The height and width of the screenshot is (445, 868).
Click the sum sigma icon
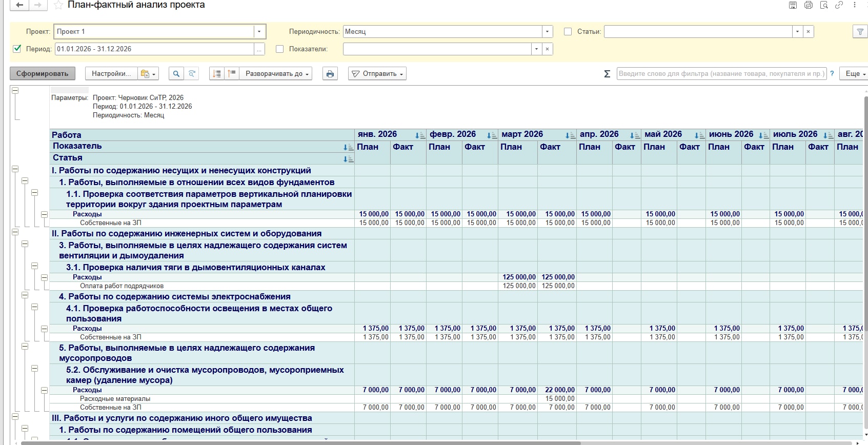607,74
